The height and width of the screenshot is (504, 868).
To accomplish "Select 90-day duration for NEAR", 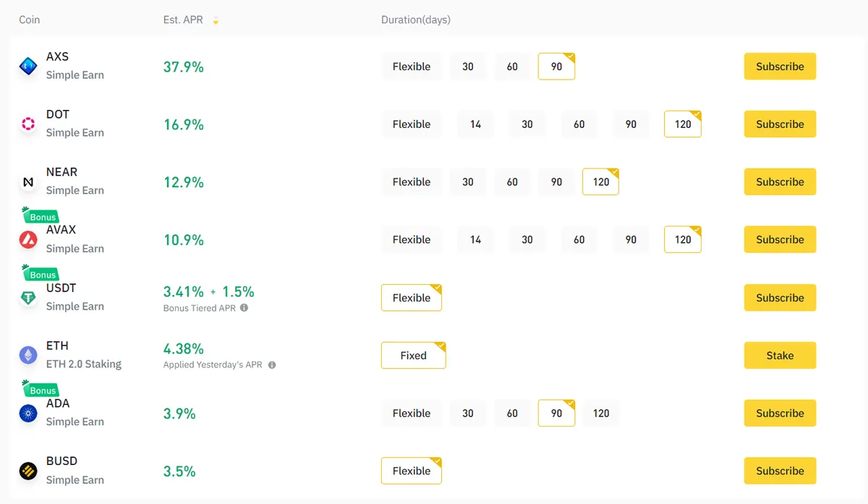I will click(x=556, y=182).
